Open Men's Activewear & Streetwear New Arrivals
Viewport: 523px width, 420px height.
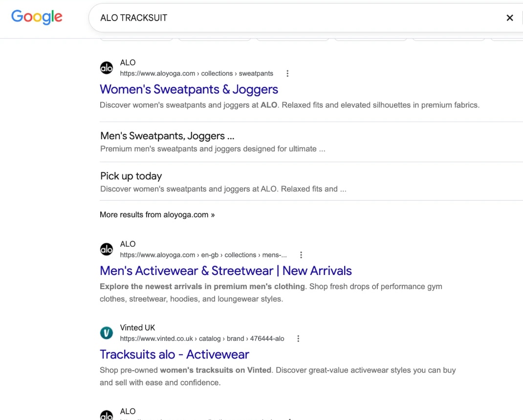[x=226, y=271]
